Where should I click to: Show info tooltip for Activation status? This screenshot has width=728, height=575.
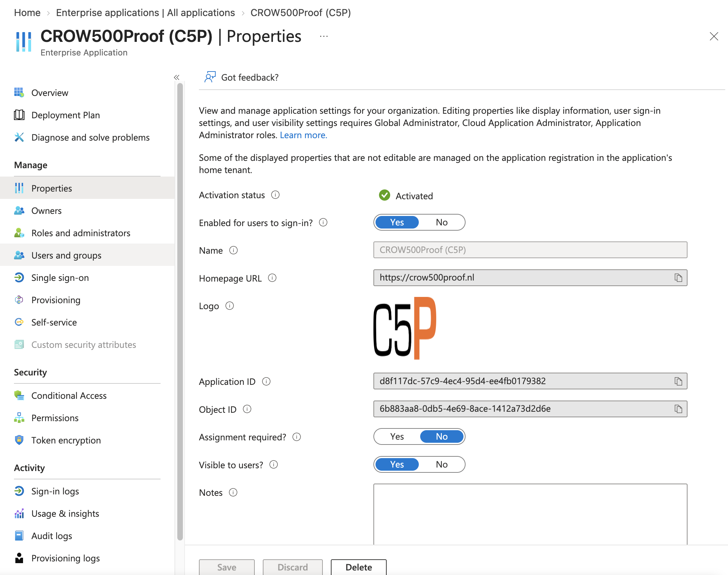[x=275, y=195]
